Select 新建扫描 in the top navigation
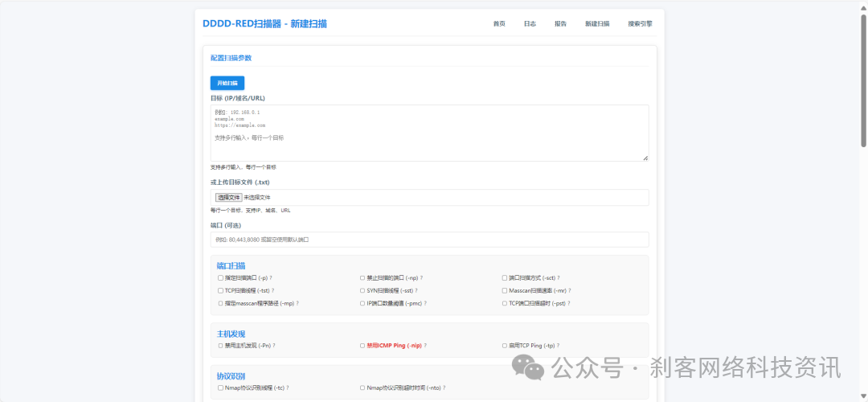The image size is (868, 402). tap(597, 24)
